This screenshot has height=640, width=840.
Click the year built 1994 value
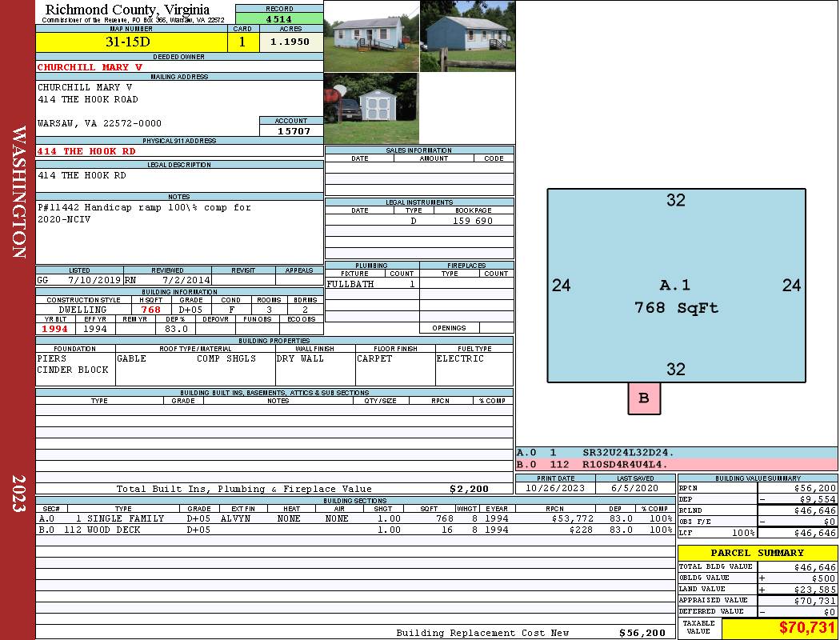pyautogui.click(x=55, y=329)
